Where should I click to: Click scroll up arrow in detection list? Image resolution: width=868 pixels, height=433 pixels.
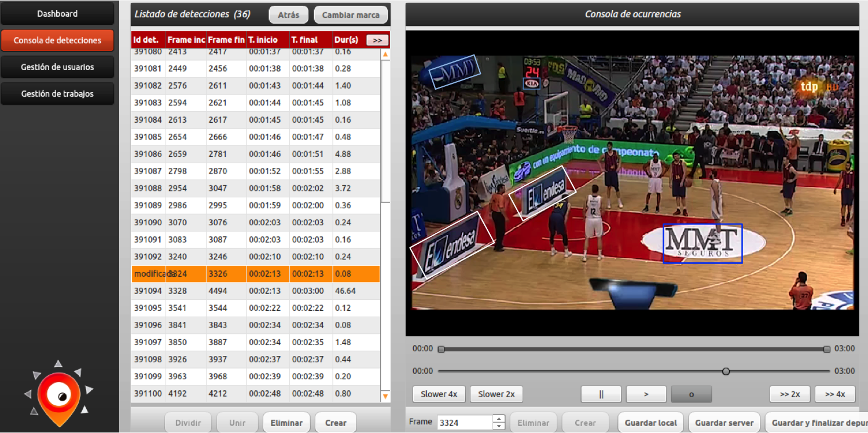[385, 54]
